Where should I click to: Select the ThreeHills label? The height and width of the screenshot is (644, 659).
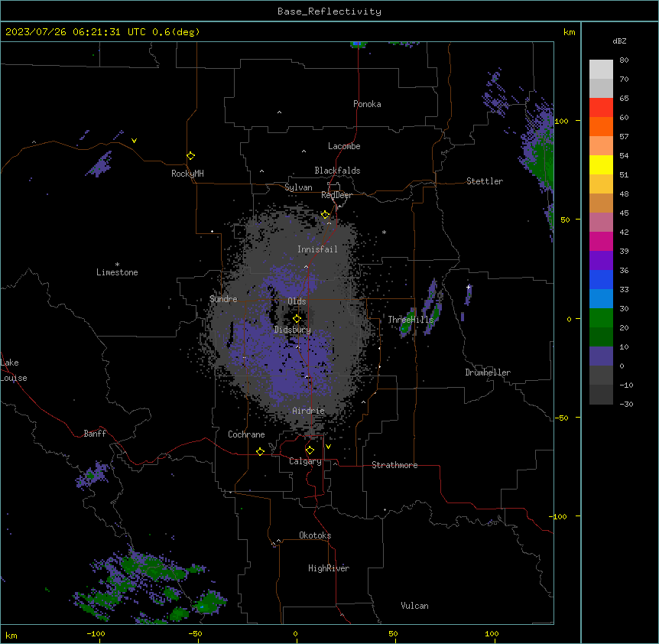[x=411, y=320]
